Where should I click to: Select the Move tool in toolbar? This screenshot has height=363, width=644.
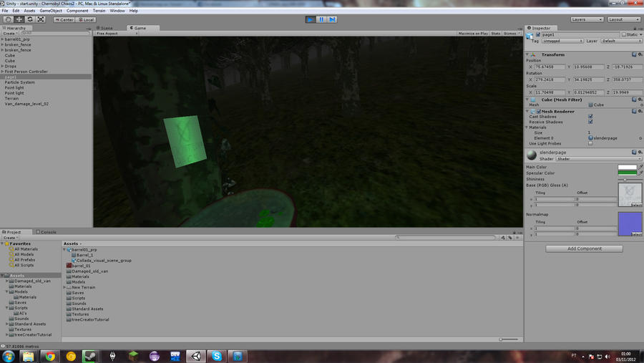(19, 19)
